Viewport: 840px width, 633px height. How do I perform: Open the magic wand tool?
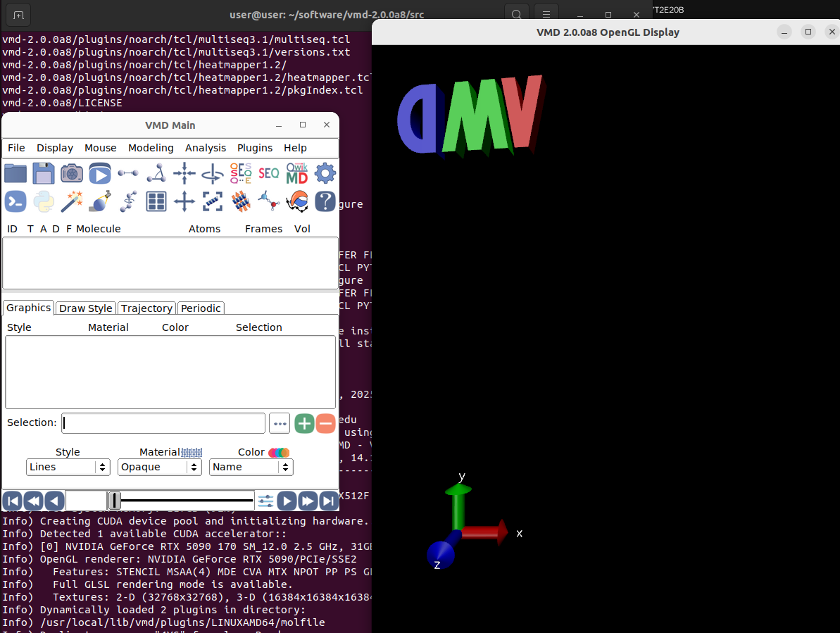tap(72, 202)
